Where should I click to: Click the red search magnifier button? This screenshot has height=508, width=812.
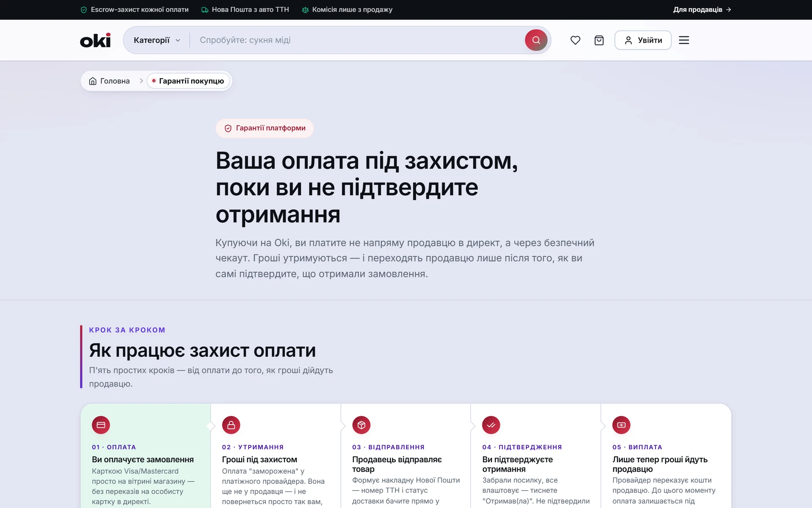pos(536,40)
